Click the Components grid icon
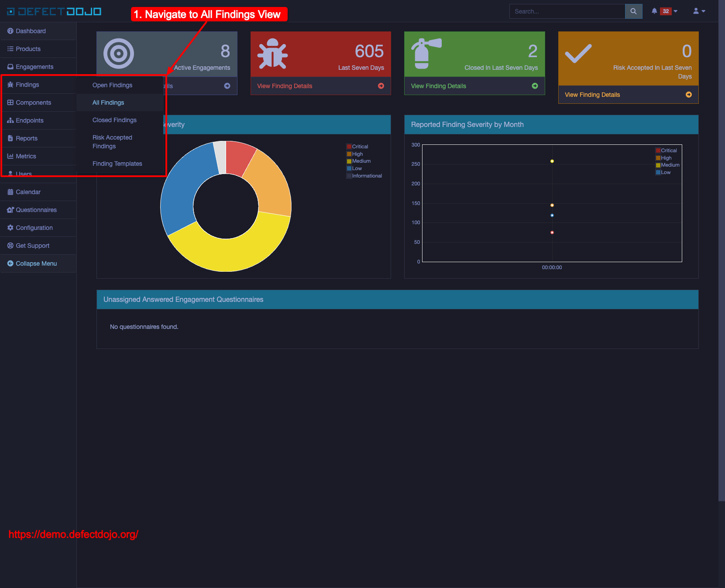This screenshot has height=588, width=725. coord(10,103)
